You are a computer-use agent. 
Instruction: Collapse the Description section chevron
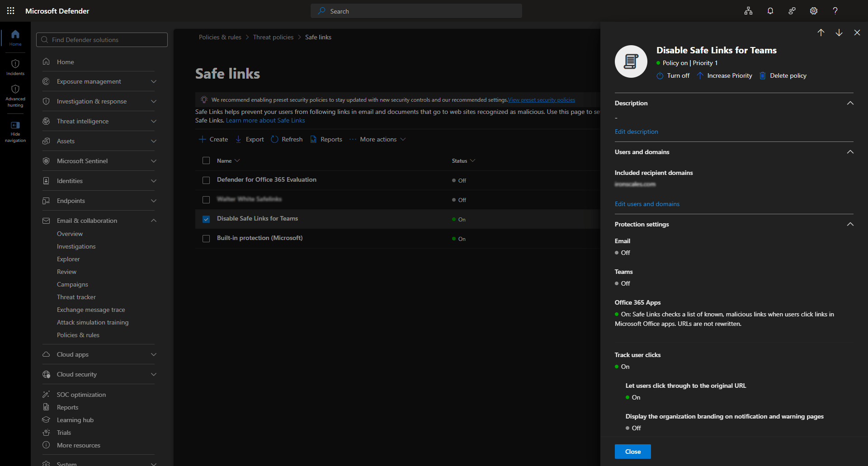[850, 103]
